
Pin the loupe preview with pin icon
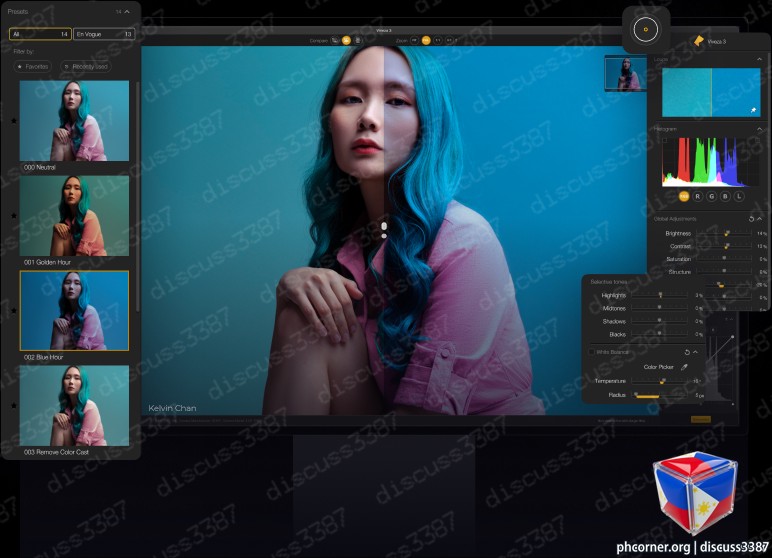(x=753, y=110)
